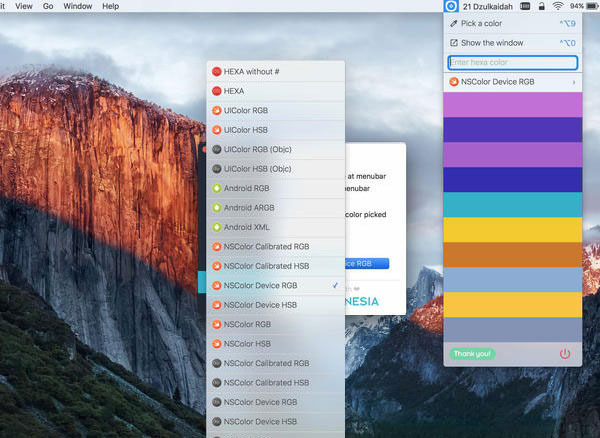The height and width of the screenshot is (438, 600).
Task: Click the Swift icon beside NSColor Device HSB
Action: pos(217,305)
